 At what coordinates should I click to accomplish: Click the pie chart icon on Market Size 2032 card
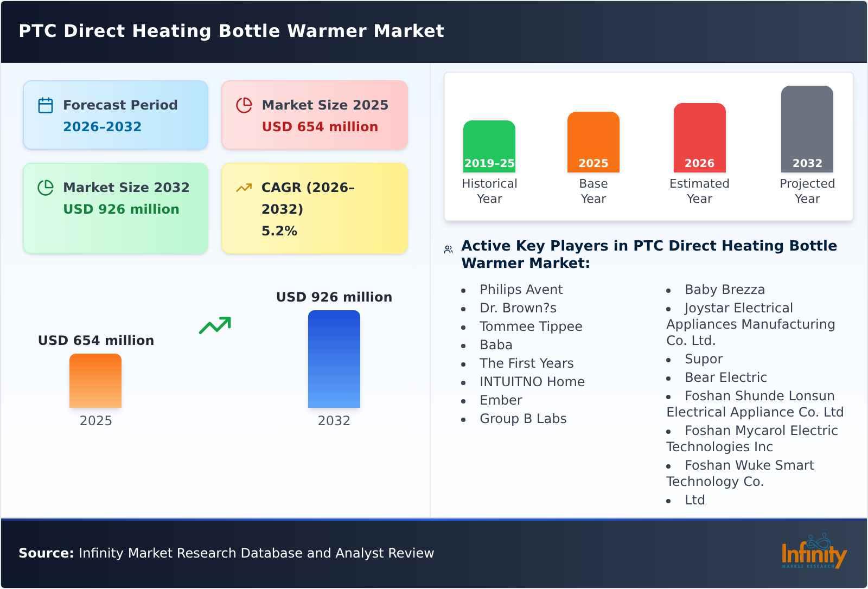click(x=46, y=187)
